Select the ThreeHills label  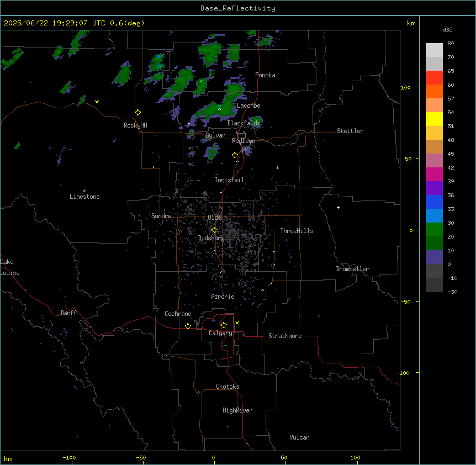point(297,231)
